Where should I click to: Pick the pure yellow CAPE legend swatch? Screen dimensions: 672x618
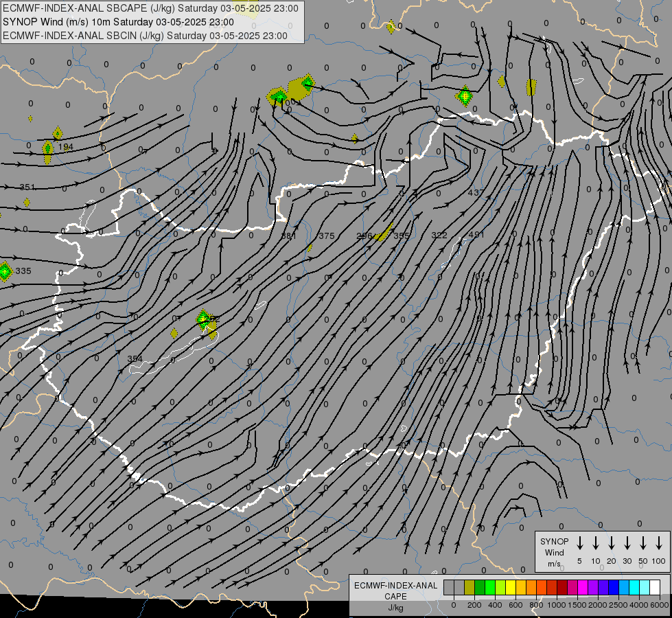point(511,588)
